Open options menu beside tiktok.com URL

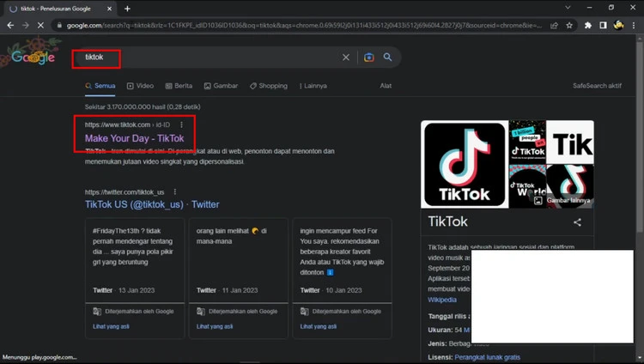click(181, 124)
